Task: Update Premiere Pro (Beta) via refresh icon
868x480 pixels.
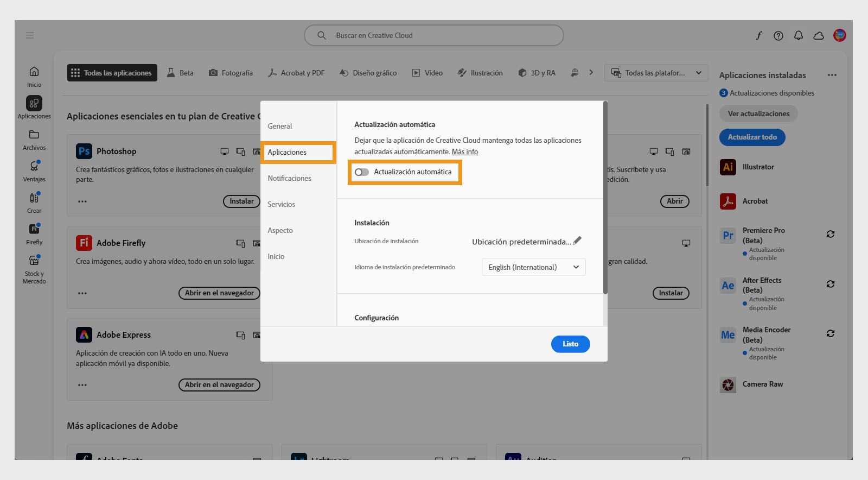Action: (831, 234)
